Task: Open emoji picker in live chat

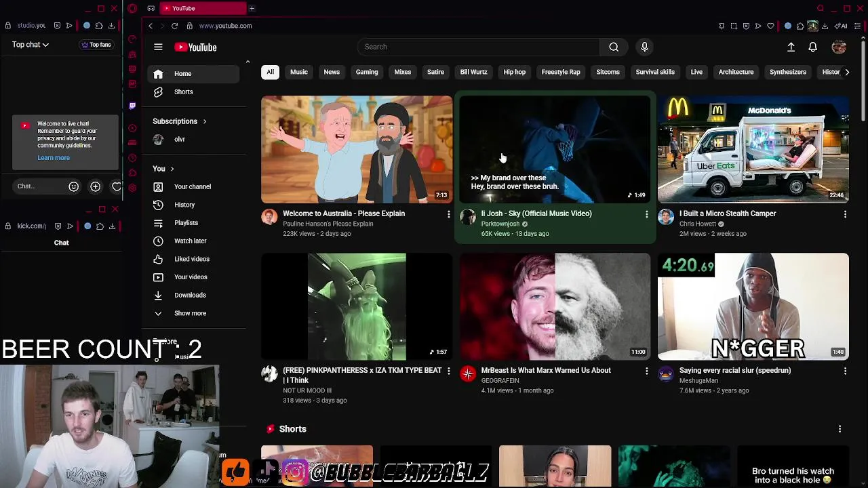Action: 73,186
